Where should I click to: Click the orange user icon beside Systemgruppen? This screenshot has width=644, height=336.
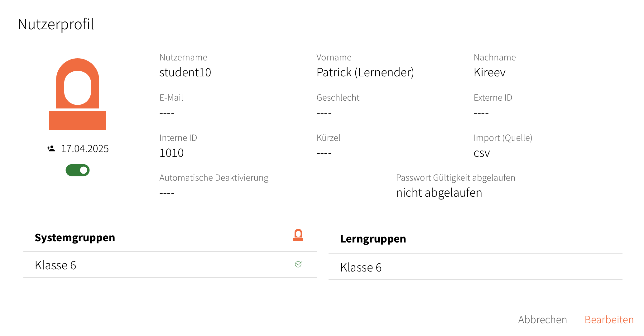pyautogui.click(x=298, y=235)
